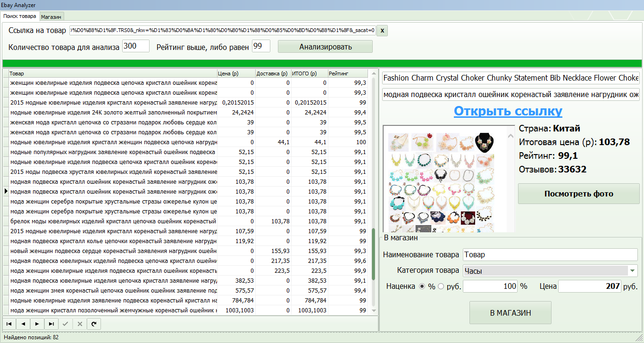Clear the product link with x button
This screenshot has width=644, height=343.
click(382, 31)
